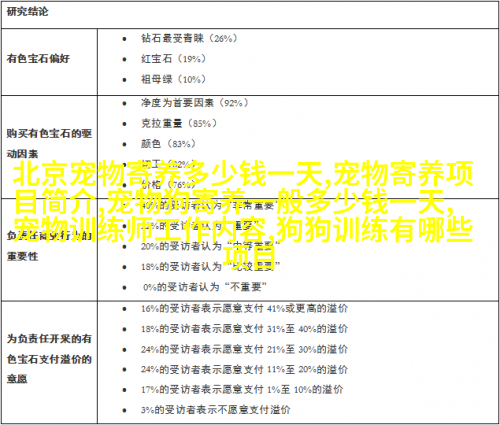Select the 颜色（83%）bullet
The height and width of the screenshot is (425, 500).
pyautogui.click(x=168, y=144)
